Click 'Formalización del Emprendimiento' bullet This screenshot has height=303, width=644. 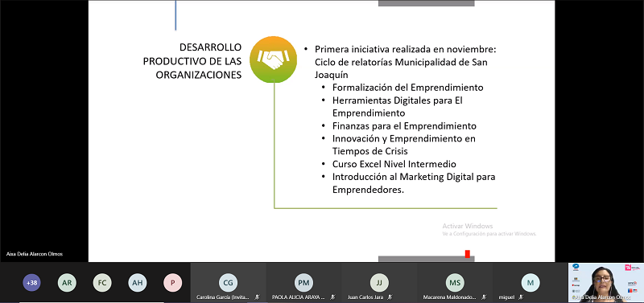[408, 88]
